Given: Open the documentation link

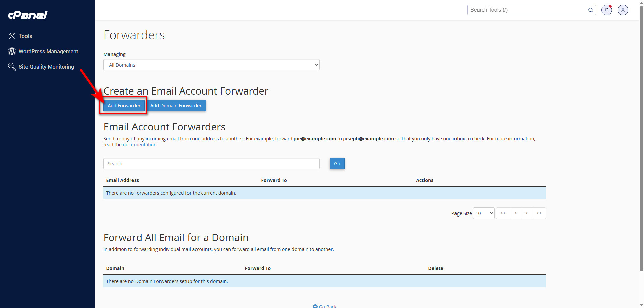Looking at the screenshot, I should pos(140,145).
